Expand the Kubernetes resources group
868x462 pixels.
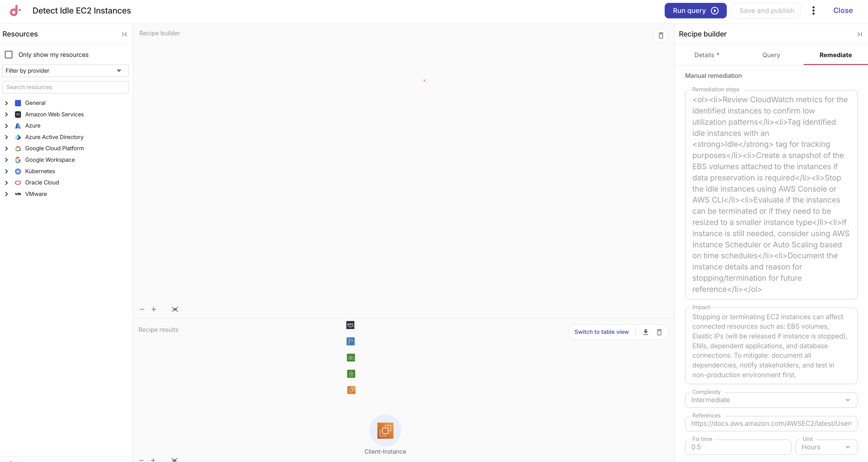click(6, 171)
